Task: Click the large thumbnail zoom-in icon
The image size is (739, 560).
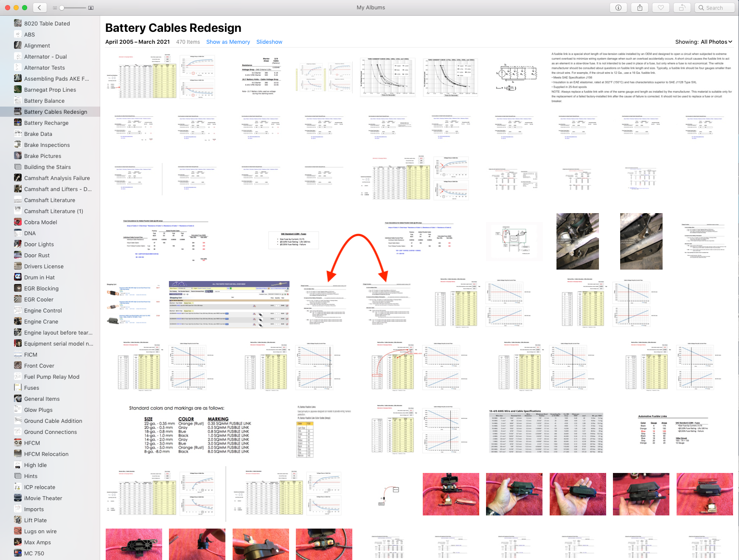Action: click(90, 8)
